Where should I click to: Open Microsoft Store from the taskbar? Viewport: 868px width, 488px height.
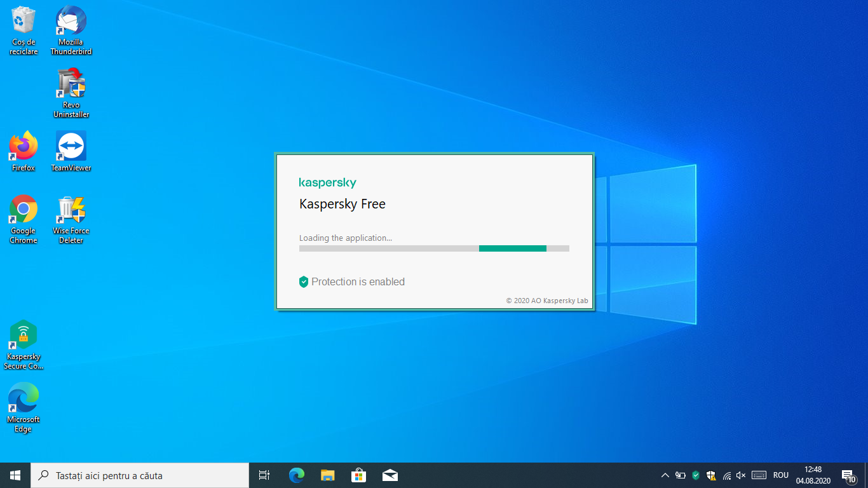coord(358,475)
